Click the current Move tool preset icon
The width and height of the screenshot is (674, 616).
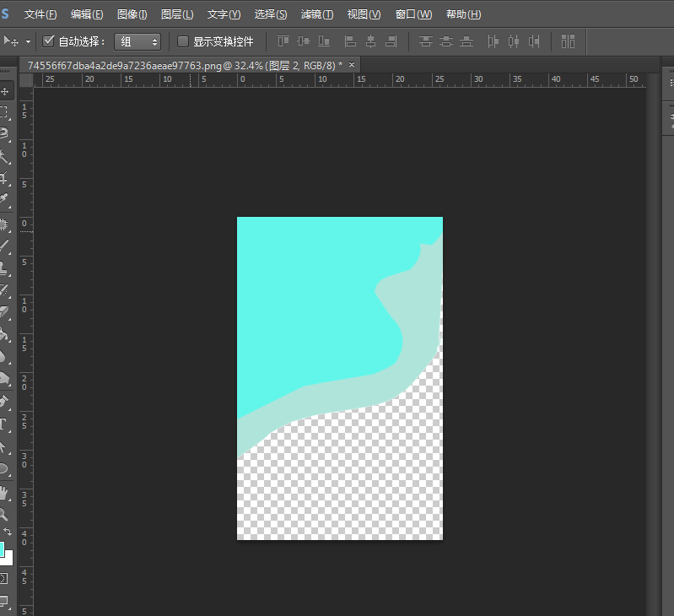click(x=11, y=41)
